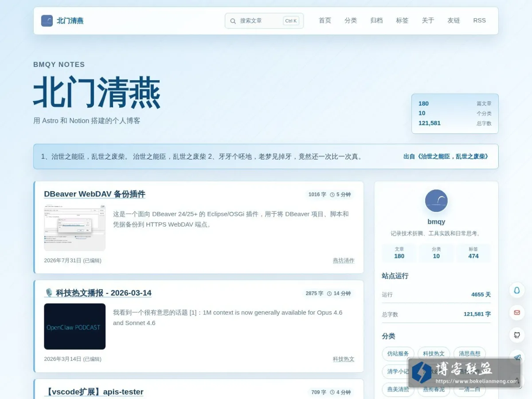
Task: Click the bmqy avatar image
Action: pos(436,201)
